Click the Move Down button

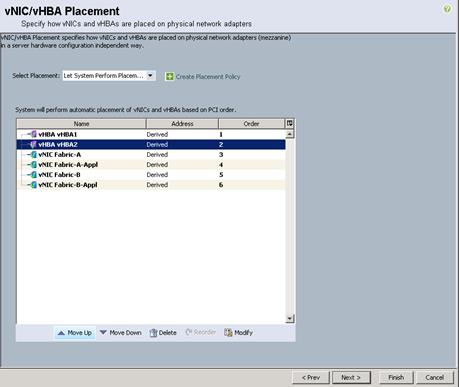click(121, 333)
